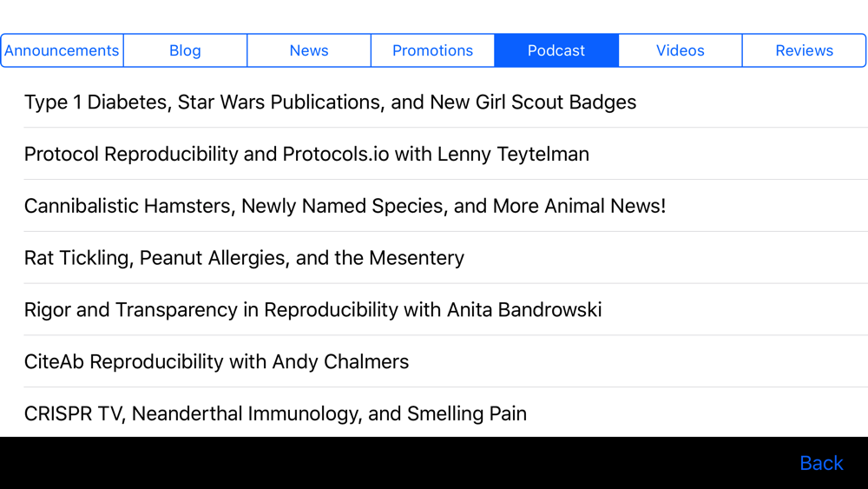Select the News tab
The height and width of the screenshot is (489, 868).
309,50
